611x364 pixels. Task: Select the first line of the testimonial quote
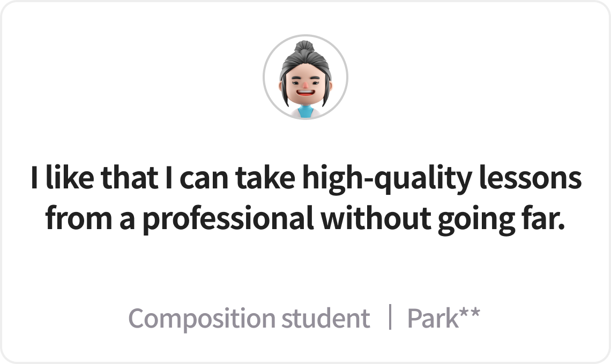pyautogui.click(x=306, y=178)
